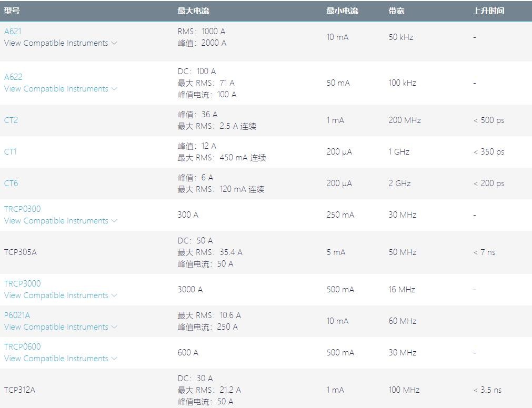The width and height of the screenshot is (532, 408).
Task: Click the 带宽 column header
Action: point(396,11)
